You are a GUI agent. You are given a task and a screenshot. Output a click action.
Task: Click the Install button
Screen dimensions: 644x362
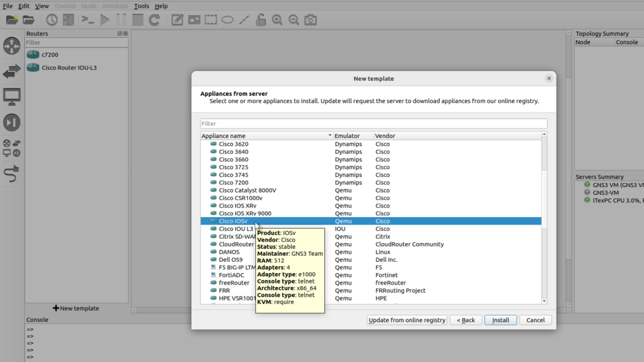tap(501, 320)
